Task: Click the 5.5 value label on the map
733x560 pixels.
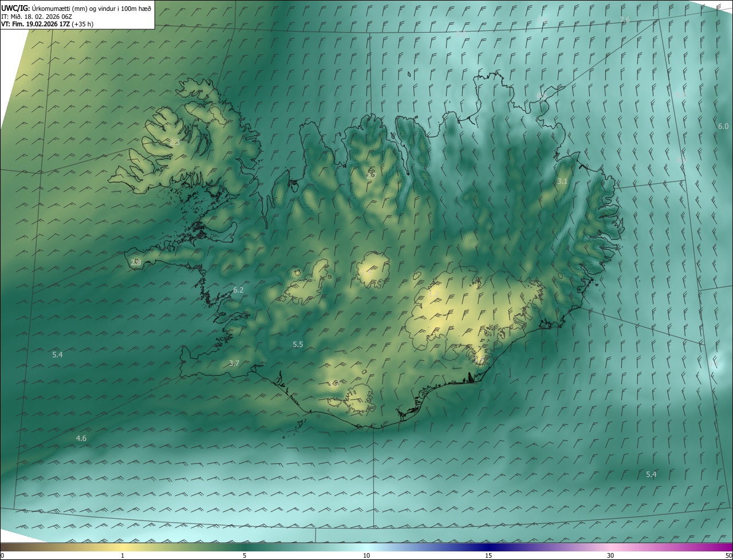Action: (x=298, y=345)
